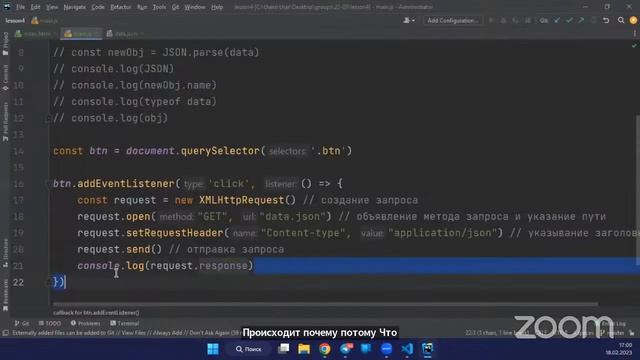Click Add Configuration button
Screen dimensions: 640x360
coord(453,20)
